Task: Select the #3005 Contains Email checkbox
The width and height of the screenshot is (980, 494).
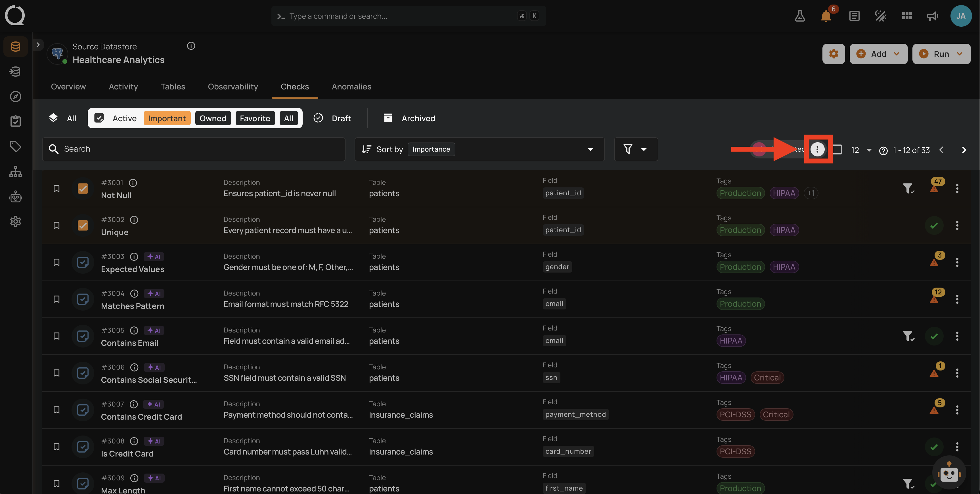Action: tap(83, 336)
